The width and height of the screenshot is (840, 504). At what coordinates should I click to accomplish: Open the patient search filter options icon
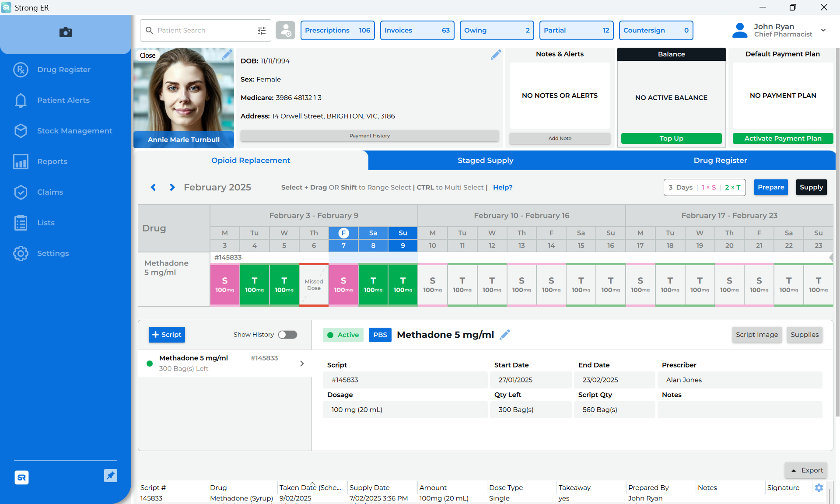tap(261, 30)
